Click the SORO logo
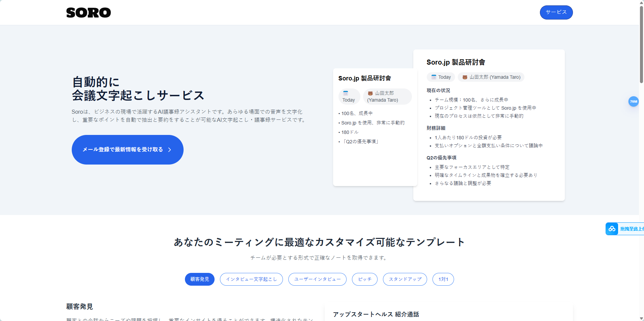The width and height of the screenshot is (644, 321). click(x=89, y=12)
